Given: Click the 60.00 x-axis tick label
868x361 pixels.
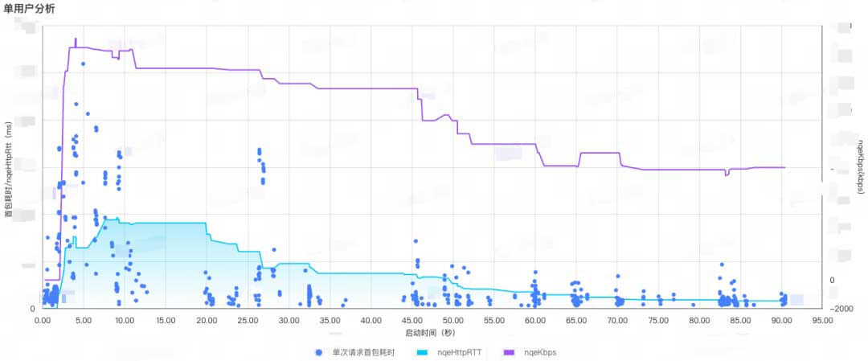Looking at the screenshot, I should (x=534, y=320).
